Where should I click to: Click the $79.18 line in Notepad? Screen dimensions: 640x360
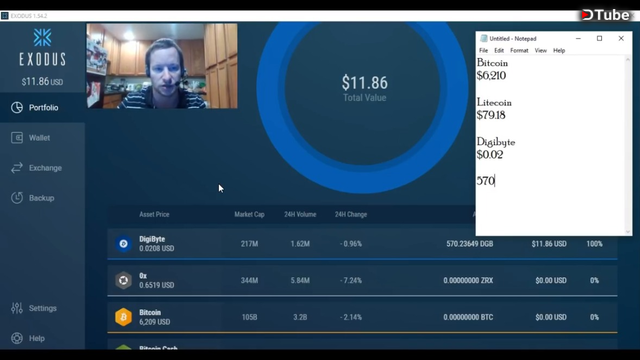[491, 115]
